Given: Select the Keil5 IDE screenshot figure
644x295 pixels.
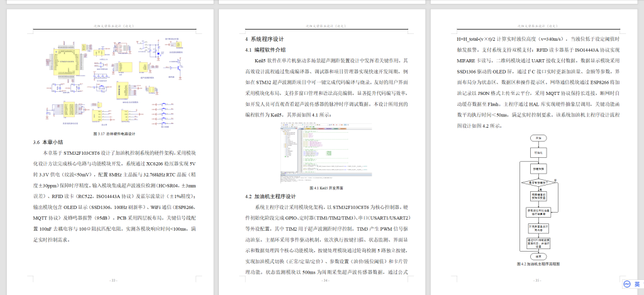Looking at the screenshot, I should pos(326,152).
